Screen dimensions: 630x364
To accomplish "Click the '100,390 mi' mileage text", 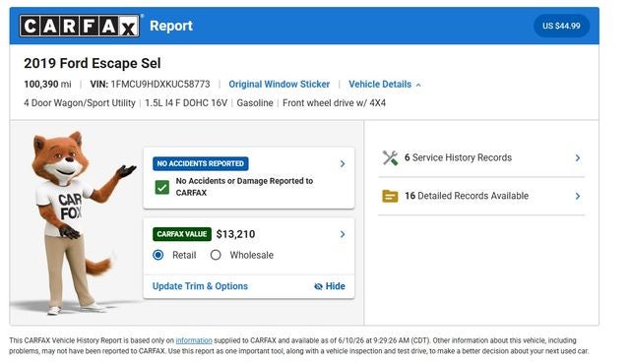I will [47, 85].
